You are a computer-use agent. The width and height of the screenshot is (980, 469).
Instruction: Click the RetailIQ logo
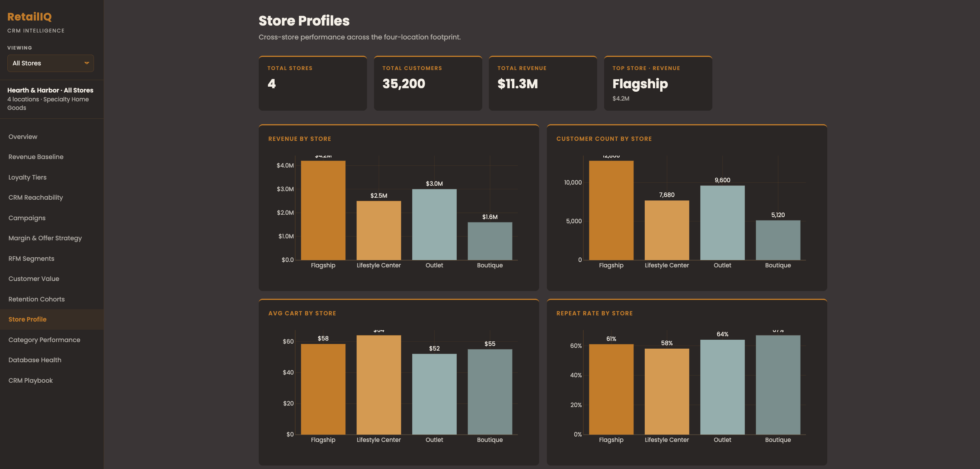tap(29, 17)
